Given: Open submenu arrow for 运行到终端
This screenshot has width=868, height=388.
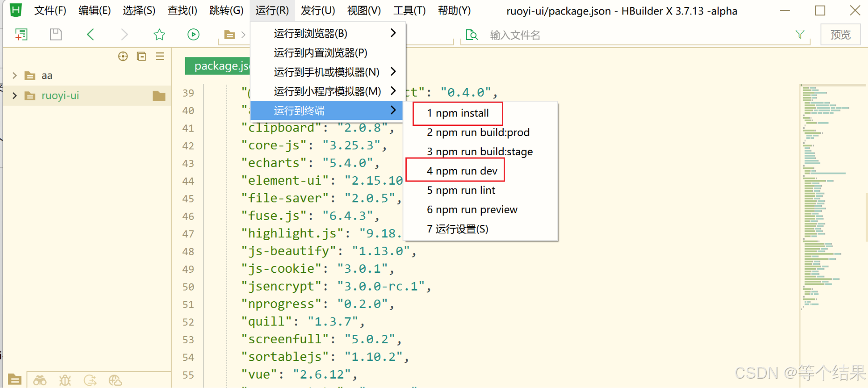Looking at the screenshot, I should [x=393, y=110].
